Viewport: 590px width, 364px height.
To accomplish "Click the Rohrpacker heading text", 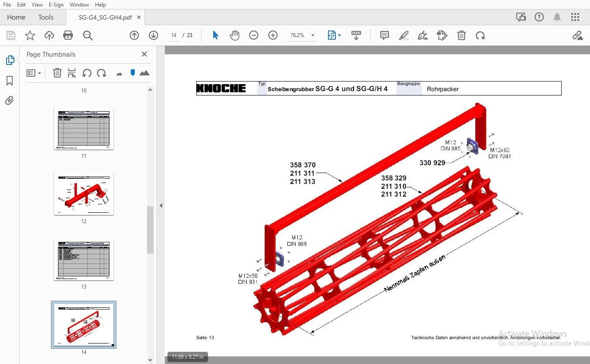I will pos(443,89).
